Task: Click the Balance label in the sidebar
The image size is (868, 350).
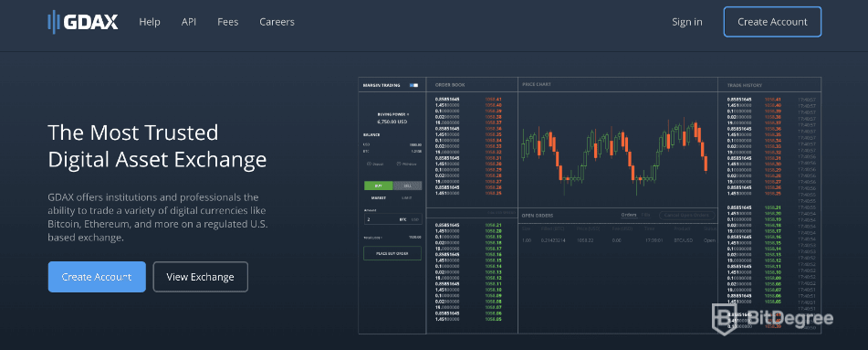Action: 371,134
